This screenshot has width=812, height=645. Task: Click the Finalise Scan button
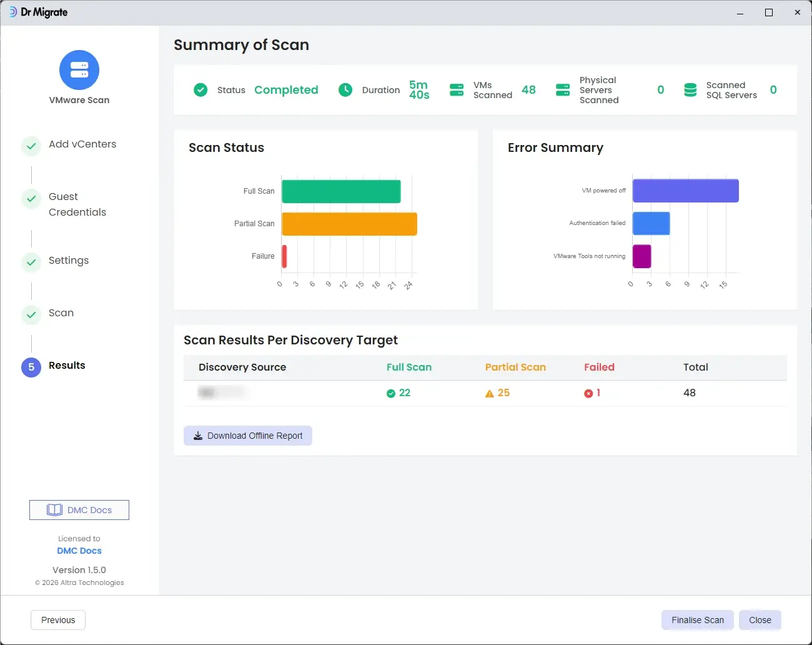[x=698, y=620]
